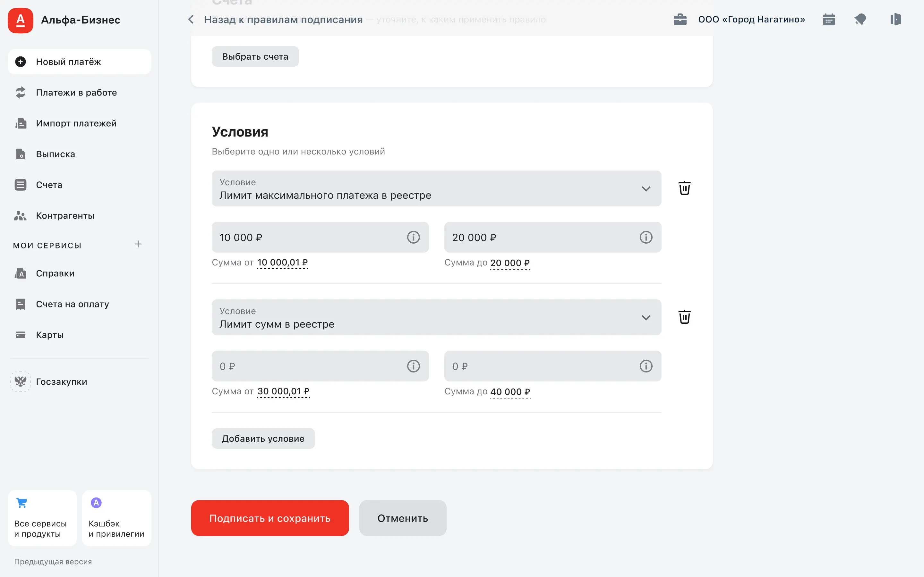Click the exit door icon

coord(895,20)
